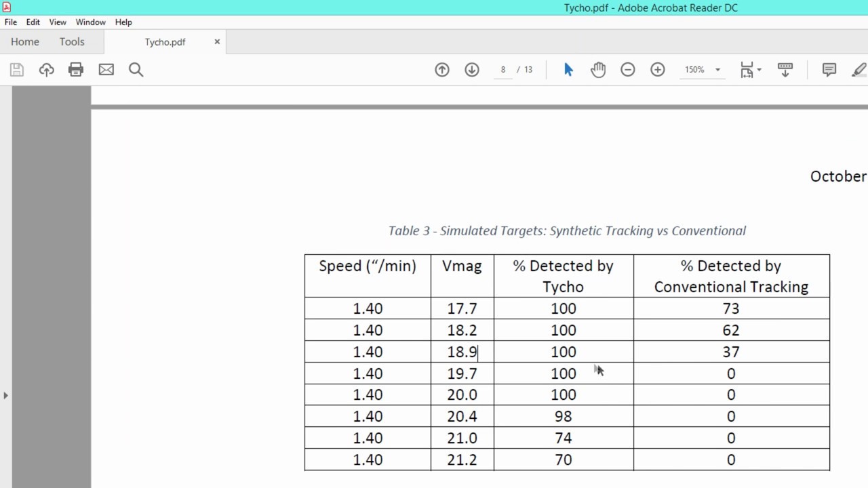Click the read mode download-arrow icon

tap(785, 69)
